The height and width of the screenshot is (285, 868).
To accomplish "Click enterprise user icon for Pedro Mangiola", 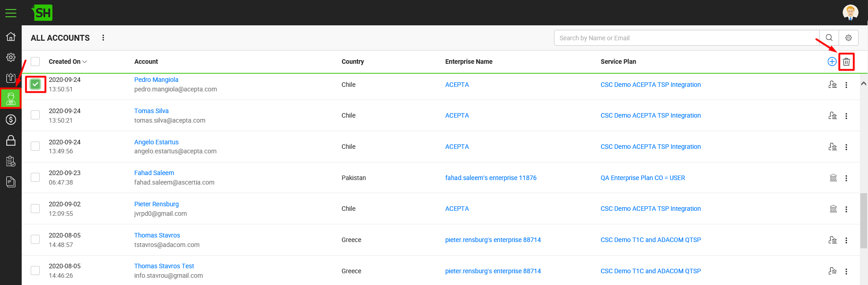I will 833,85.
